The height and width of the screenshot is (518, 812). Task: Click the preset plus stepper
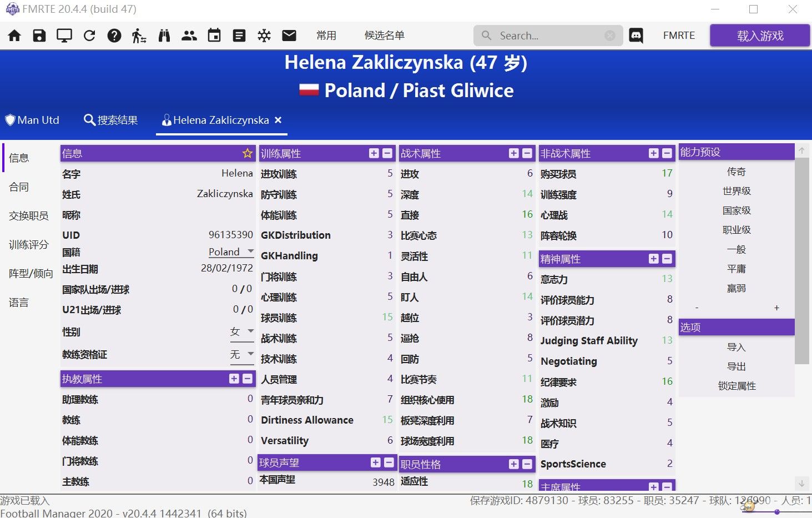pyautogui.click(x=776, y=308)
